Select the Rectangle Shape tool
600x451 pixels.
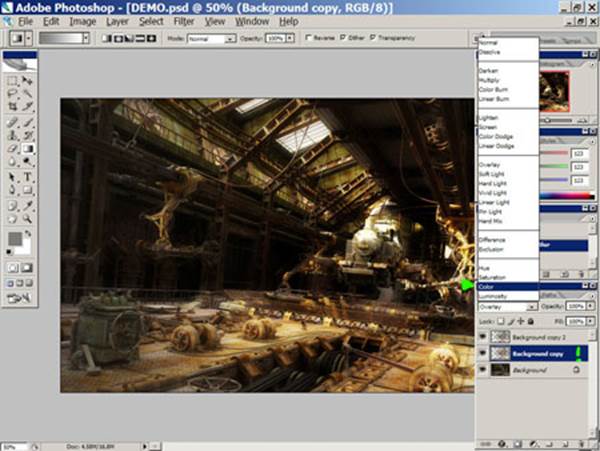click(x=27, y=190)
